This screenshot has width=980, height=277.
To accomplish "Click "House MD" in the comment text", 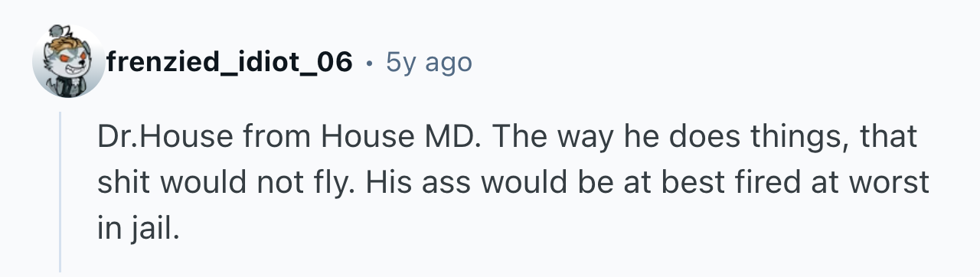I will pyautogui.click(x=403, y=138).
